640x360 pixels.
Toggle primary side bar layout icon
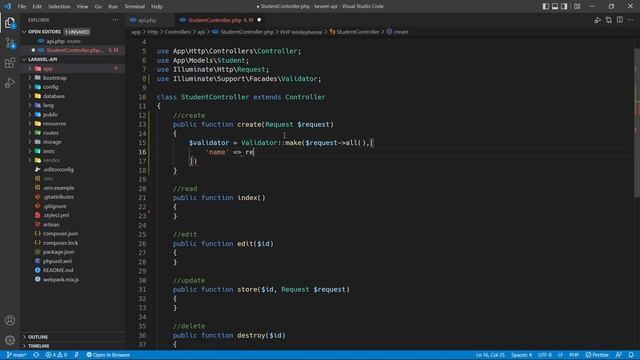pos(546,6)
